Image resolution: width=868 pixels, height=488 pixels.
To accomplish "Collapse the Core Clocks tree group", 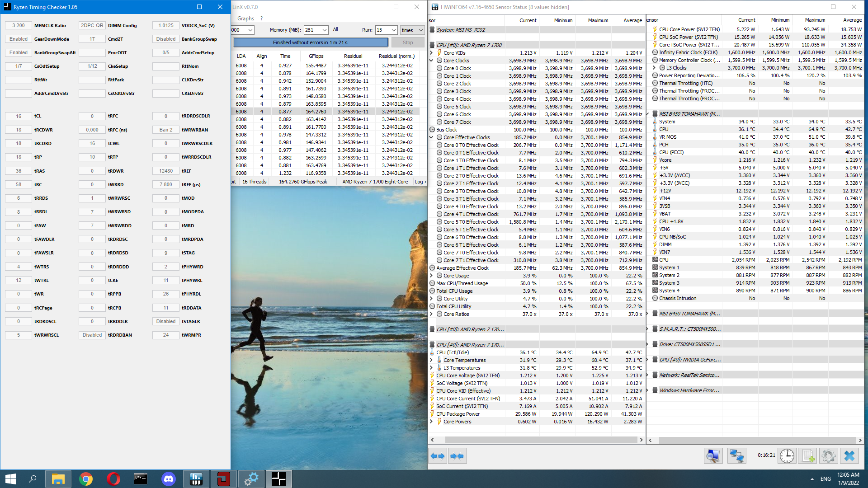I will pos(431,61).
